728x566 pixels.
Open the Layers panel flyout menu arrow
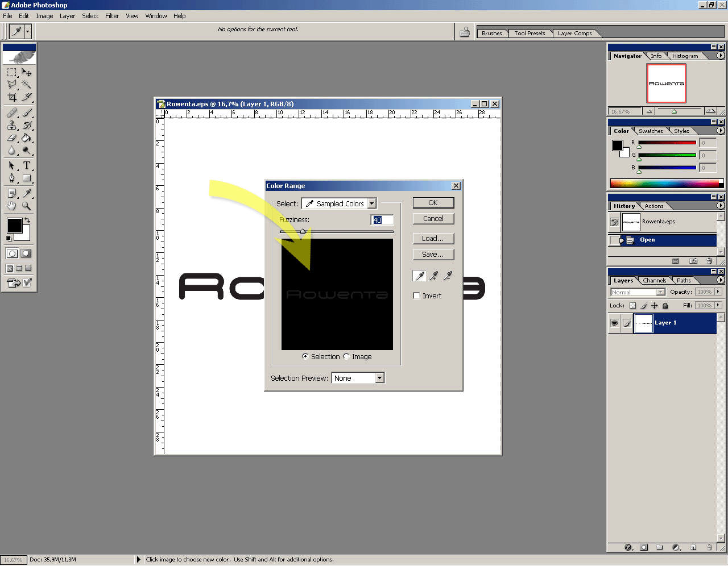tap(721, 280)
